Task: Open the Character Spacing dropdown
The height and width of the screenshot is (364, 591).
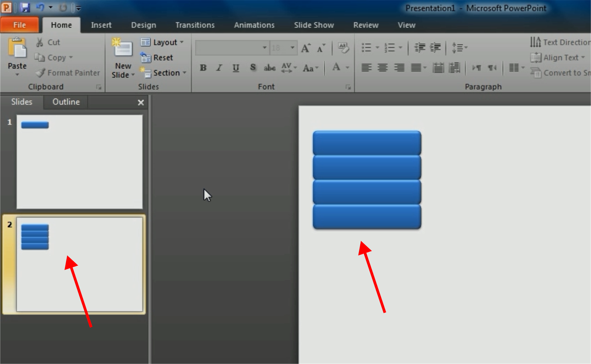Action: [x=289, y=68]
